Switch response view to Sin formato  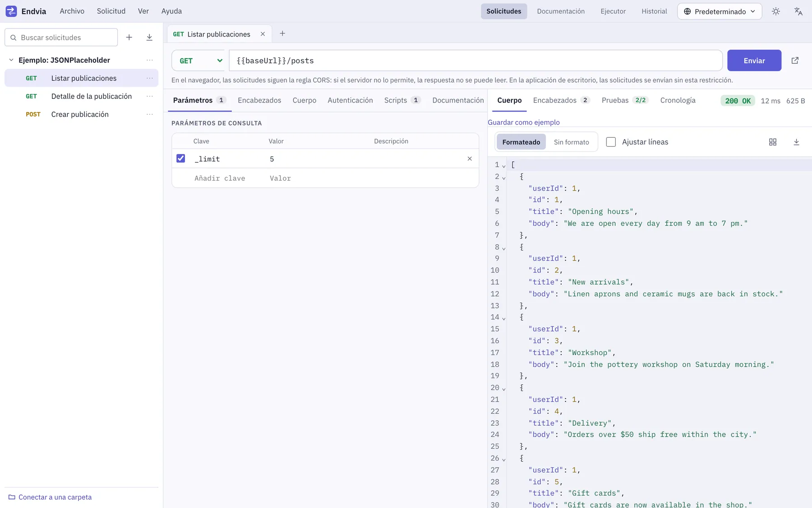(x=571, y=142)
